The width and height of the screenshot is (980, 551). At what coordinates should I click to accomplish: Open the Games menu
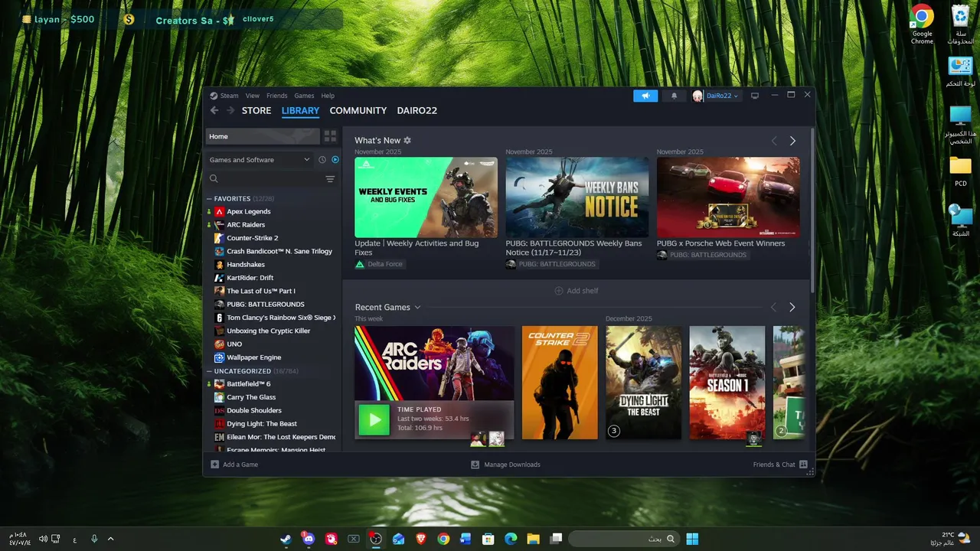pos(304,96)
